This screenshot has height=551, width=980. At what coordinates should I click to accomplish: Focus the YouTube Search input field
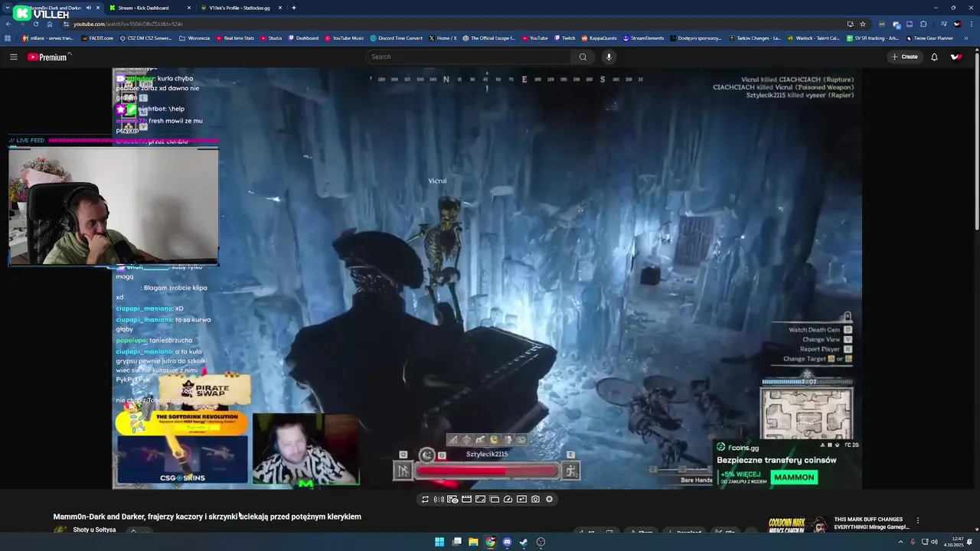click(x=469, y=57)
